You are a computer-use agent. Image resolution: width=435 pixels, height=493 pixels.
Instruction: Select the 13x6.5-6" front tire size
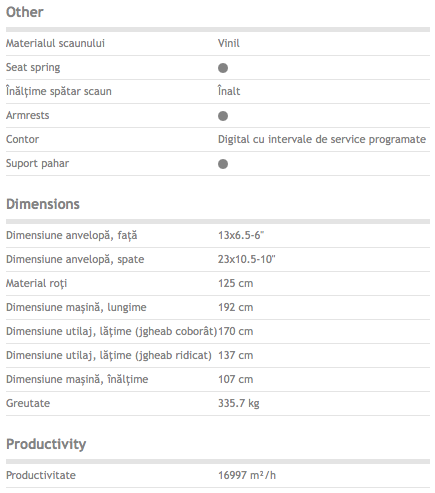(241, 235)
